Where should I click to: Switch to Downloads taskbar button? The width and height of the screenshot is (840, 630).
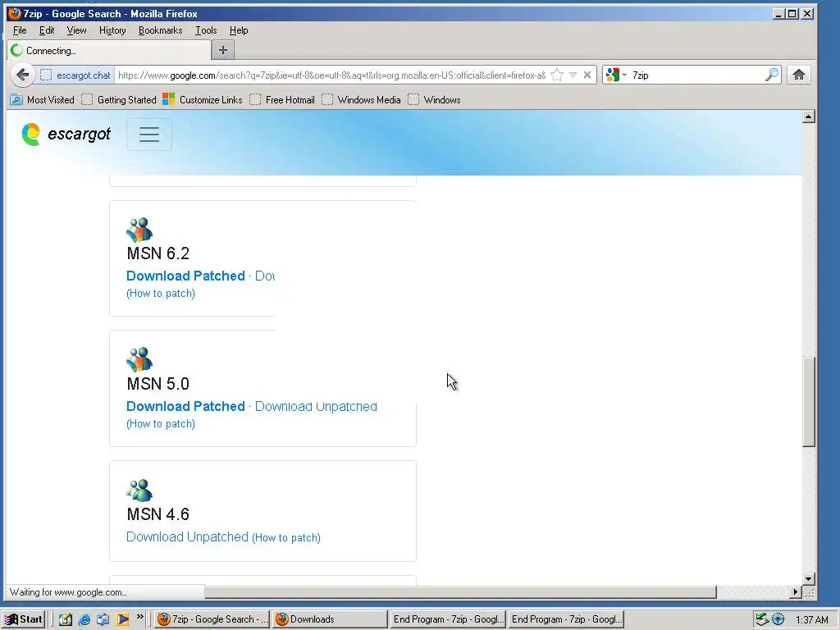[330, 619]
